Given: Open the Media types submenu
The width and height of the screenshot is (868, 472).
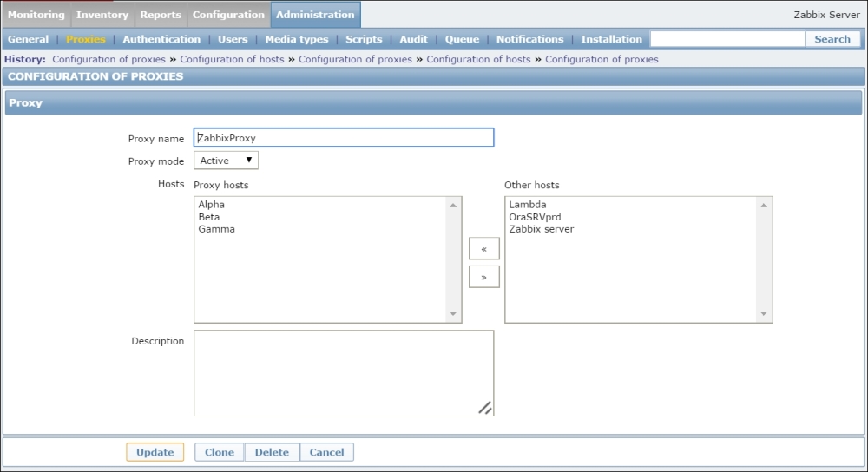Looking at the screenshot, I should coord(297,39).
